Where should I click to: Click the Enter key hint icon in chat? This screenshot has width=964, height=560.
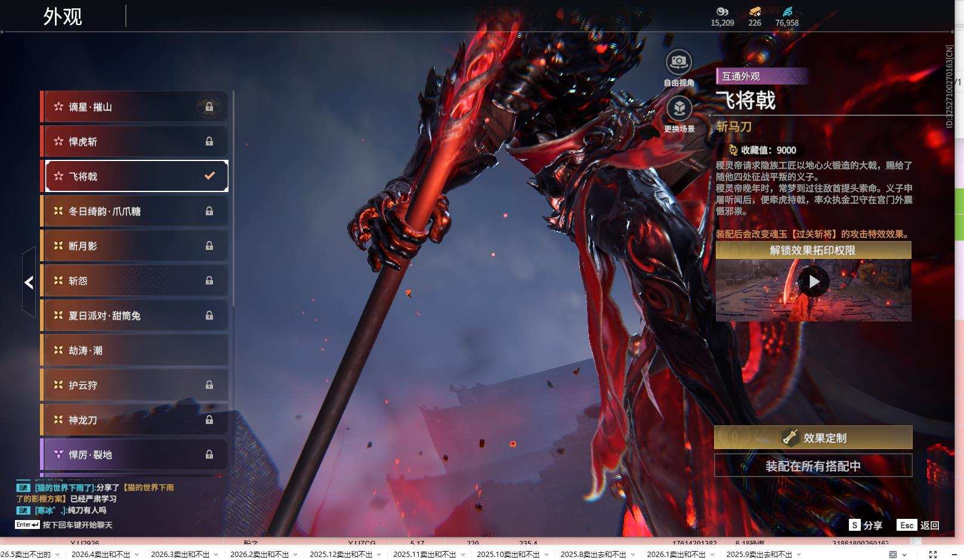pos(27,525)
